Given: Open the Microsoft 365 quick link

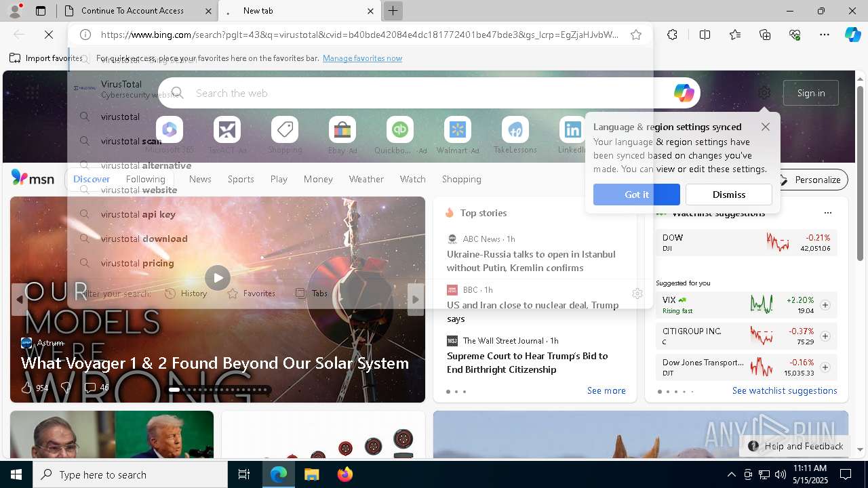Looking at the screenshot, I should point(170,135).
